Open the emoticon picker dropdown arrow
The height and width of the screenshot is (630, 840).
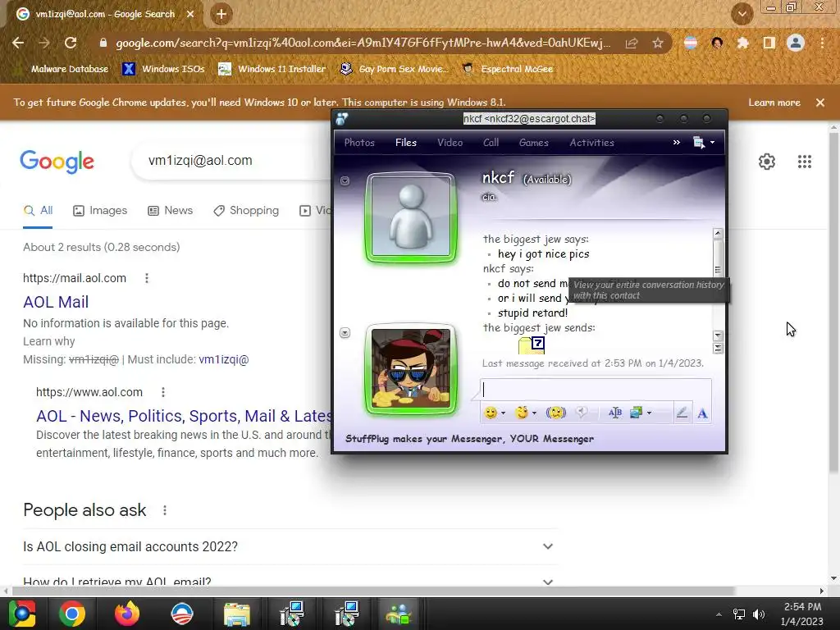(503, 413)
